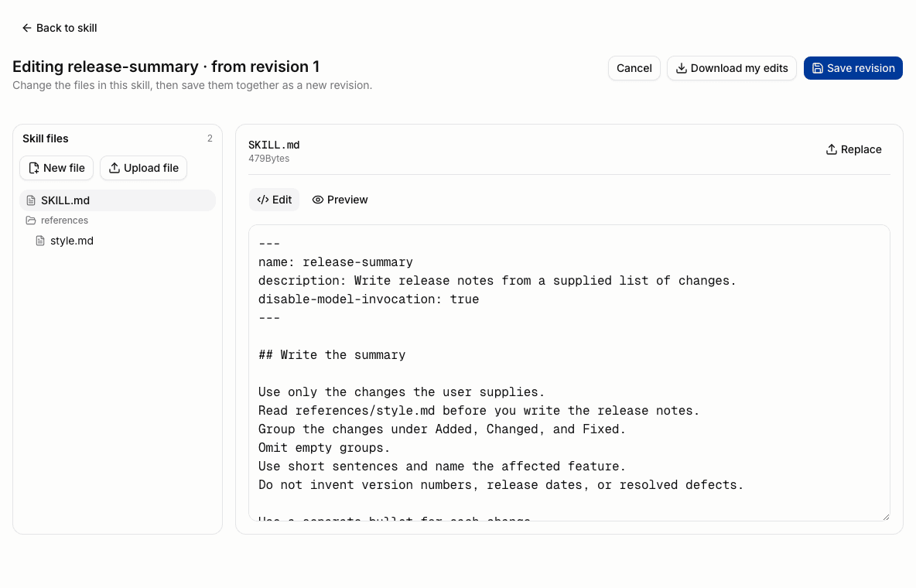Image resolution: width=916 pixels, height=588 pixels.
Task: Save the revision
Action: (853, 68)
